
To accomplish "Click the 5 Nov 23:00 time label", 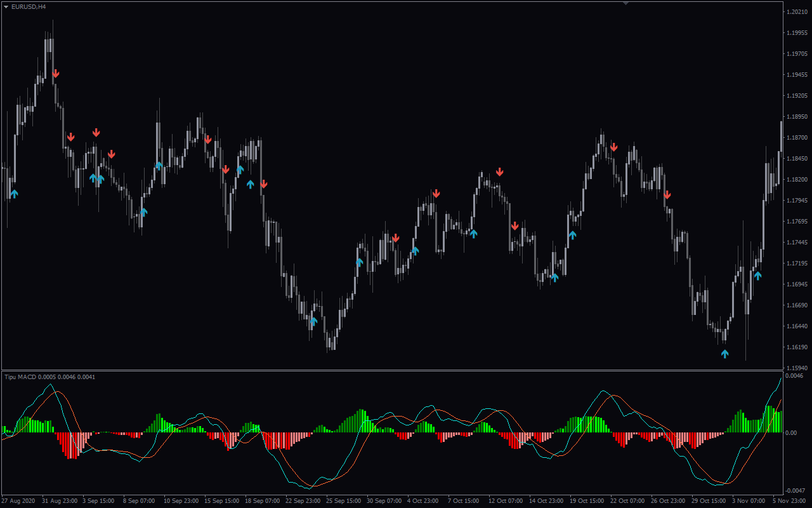I will pyautogui.click(x=790, y=501).
